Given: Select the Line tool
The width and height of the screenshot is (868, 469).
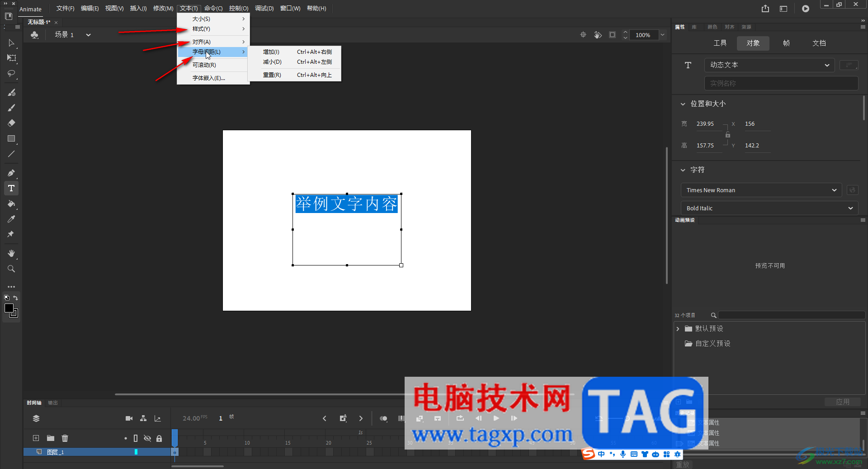Looking at the screenshot, I should click(x=11, y=154).
